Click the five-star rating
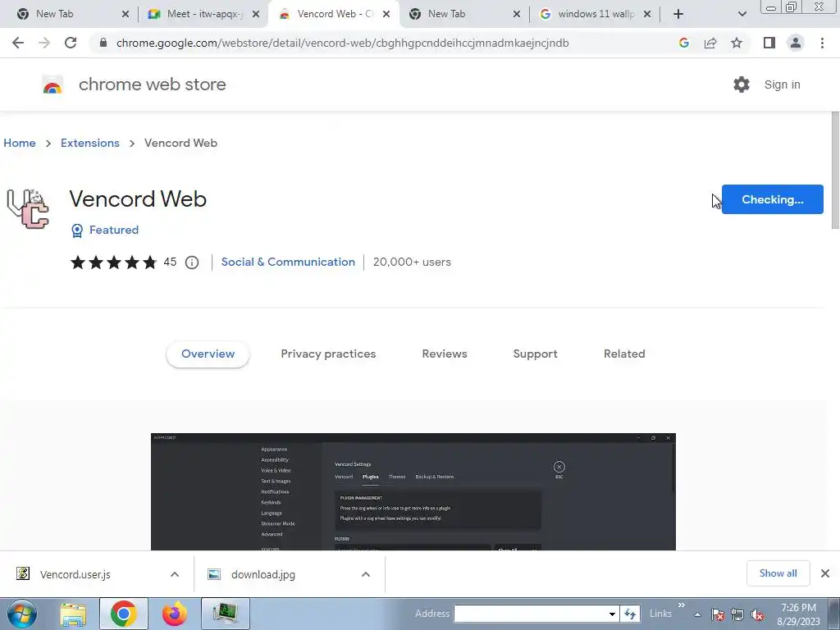 (113, 262)
